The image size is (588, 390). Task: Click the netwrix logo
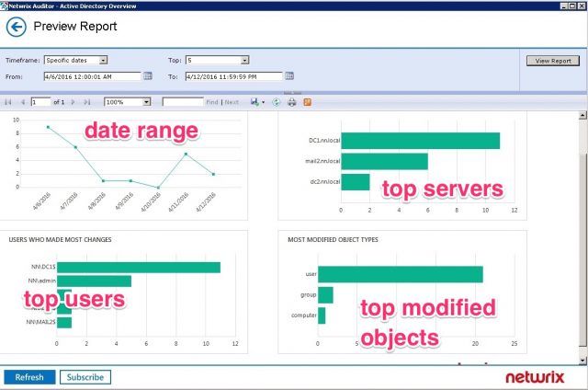click(x=535, y=377)
